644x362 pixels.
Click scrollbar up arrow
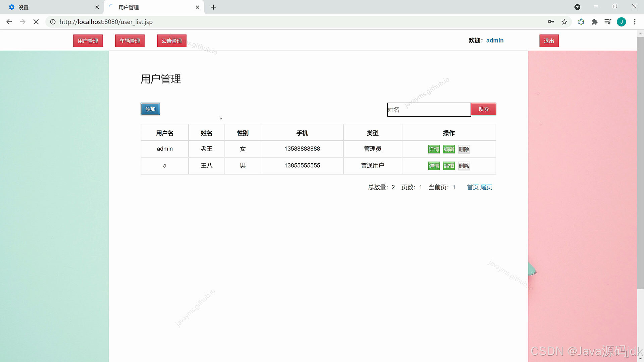pos(640,33)
